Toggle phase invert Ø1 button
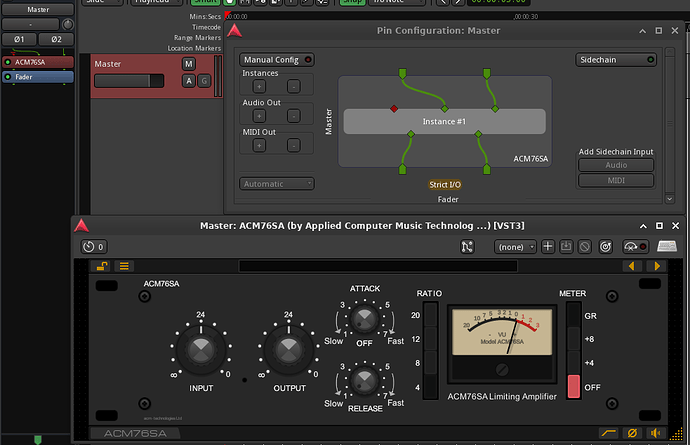Image resolution: width=690 pixels, height=445 pixels. (19, 39)
